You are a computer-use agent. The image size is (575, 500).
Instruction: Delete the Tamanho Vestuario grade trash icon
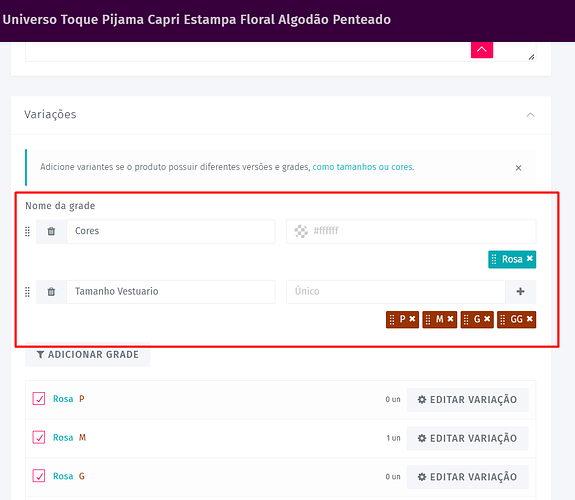pos(51,292)
